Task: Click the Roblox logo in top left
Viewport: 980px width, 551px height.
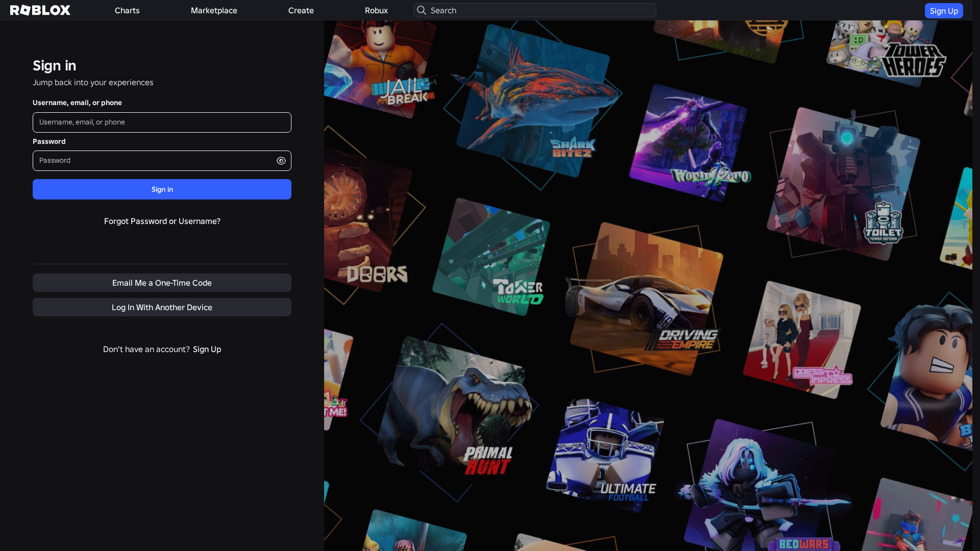Action: pos(40,10)
